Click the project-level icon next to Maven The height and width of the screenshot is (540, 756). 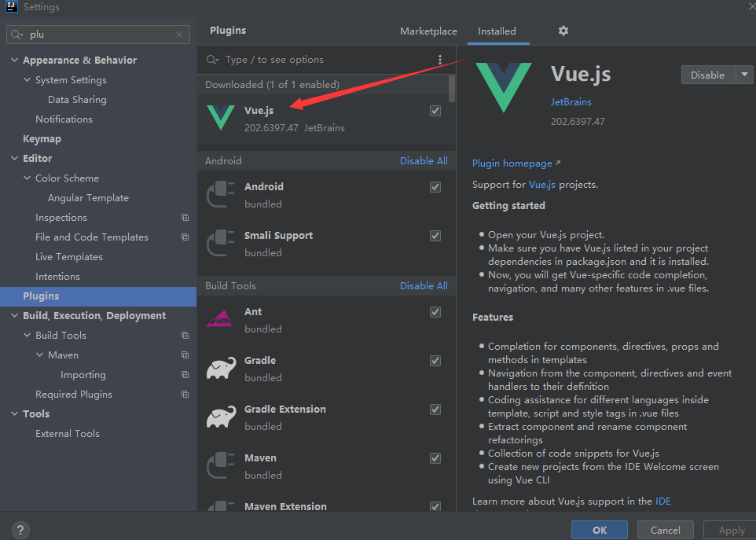[185, 354]
